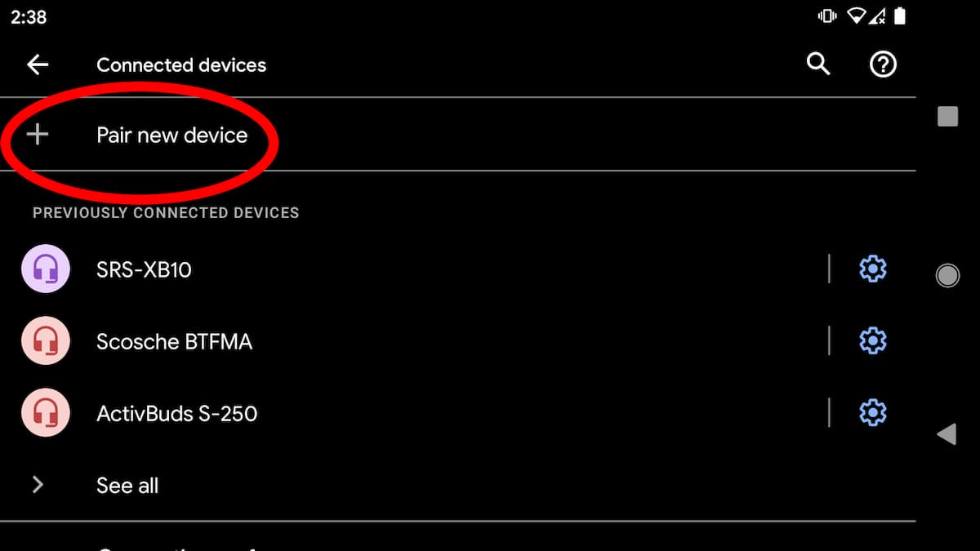
Task: Open the search magnifier icon
Action: click(x=818, y=64)
